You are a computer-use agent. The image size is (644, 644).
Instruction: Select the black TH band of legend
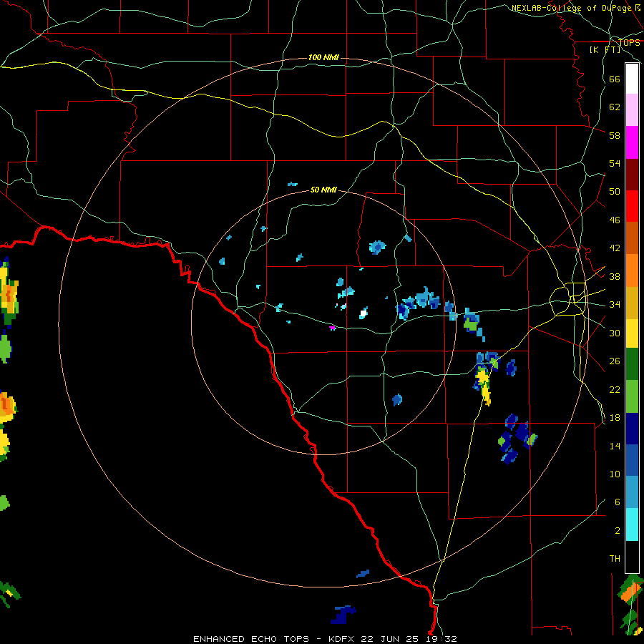[632, 557]
